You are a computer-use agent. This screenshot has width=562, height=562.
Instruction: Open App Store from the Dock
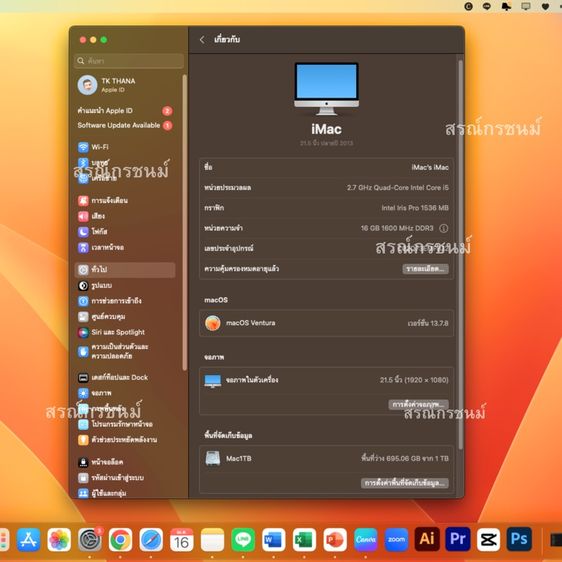click(x=29, y=539)
